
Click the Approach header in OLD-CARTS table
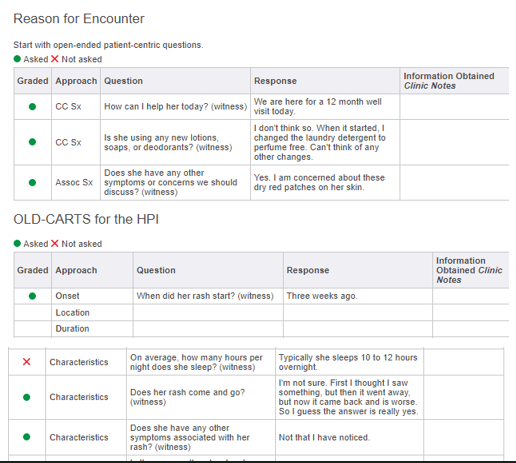[76, 270]
